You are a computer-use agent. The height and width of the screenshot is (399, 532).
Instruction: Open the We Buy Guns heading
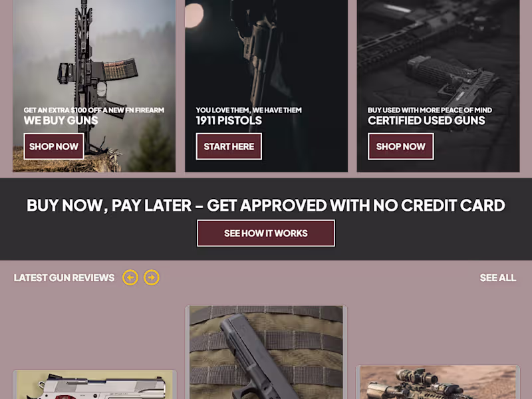tap(61, 120)
